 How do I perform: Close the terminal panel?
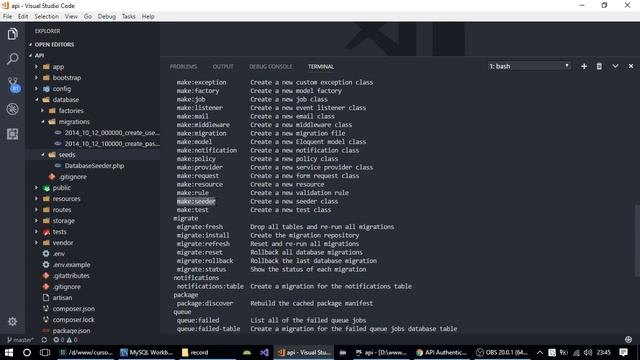[x=631, y=66]
